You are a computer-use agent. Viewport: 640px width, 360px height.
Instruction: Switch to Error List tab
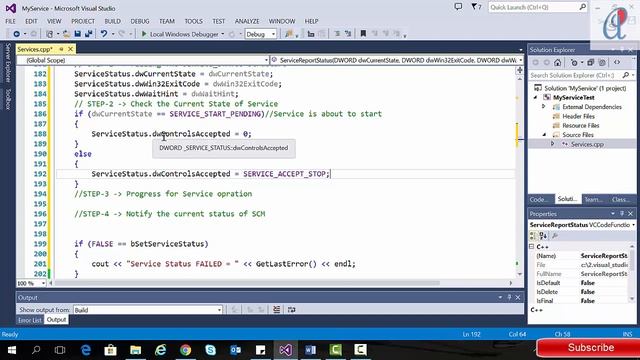30,320
